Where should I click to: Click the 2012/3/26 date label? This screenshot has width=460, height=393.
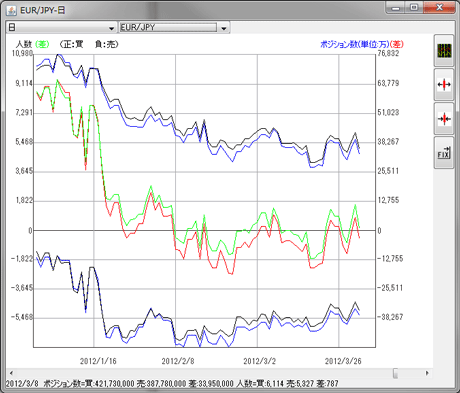(x=343, y=361)
